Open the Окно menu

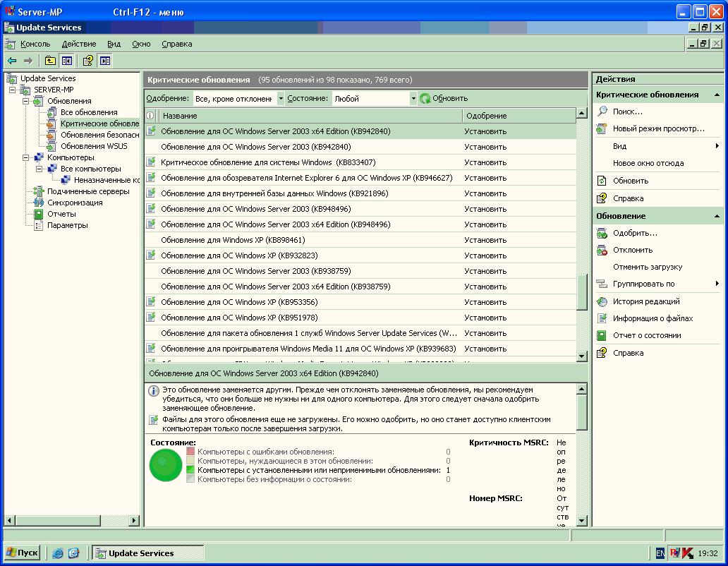coord(141,44)
